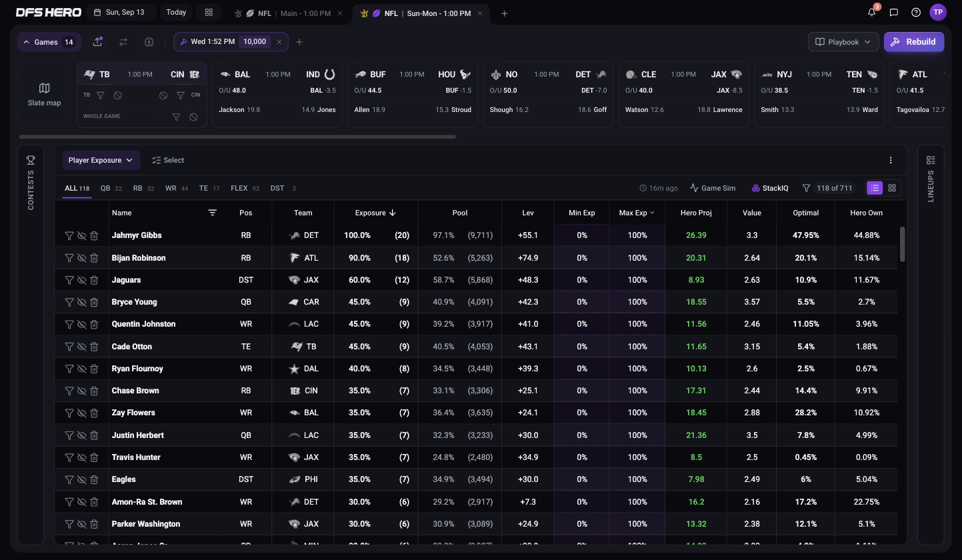Open the help question mark icon
The image size is (962, 560).
916,12
